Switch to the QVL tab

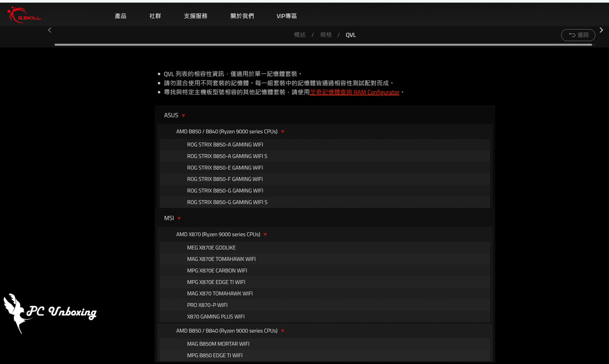click(351, 35)
